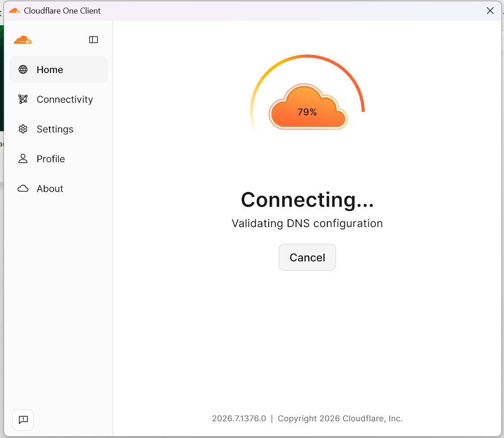The image size is (504, 438).
Task: Click the orange cloud showing 79%
Action: (308, 107)
